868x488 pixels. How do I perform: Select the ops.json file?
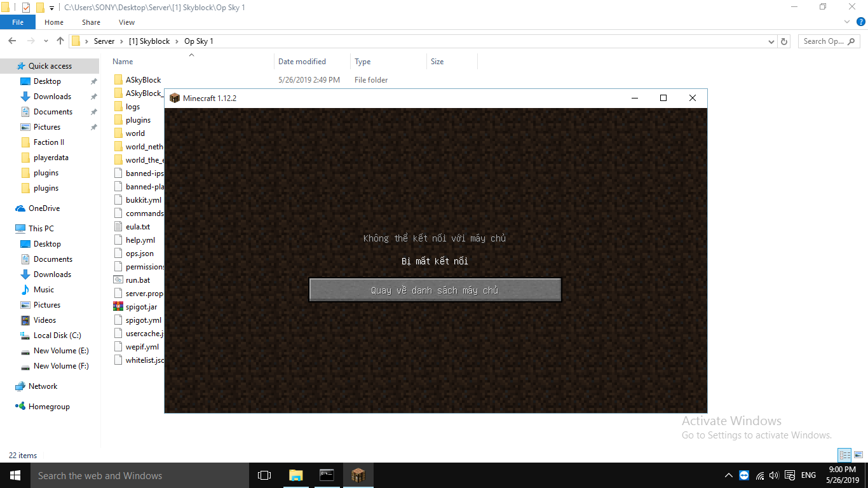[140, 254]
